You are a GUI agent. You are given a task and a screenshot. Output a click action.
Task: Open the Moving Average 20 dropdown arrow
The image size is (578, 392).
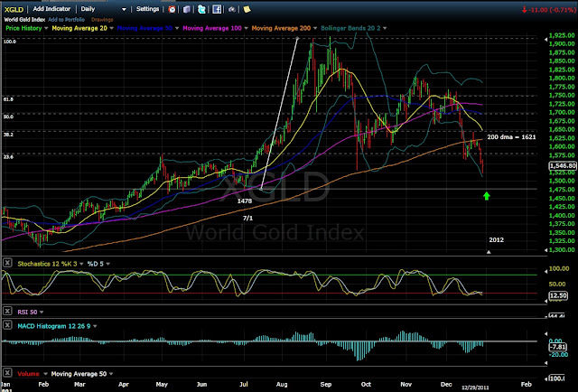[111, 28]
